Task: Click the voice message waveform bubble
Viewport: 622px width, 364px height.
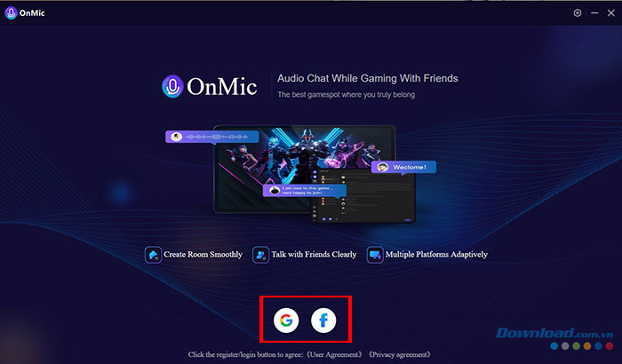Action: (212, 137)
